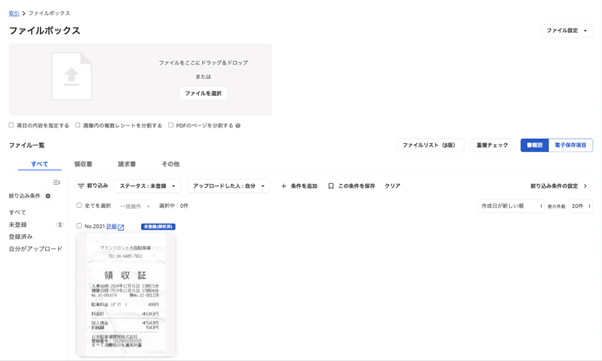Click the ファイルを選択 button

[x=203, y=93]
